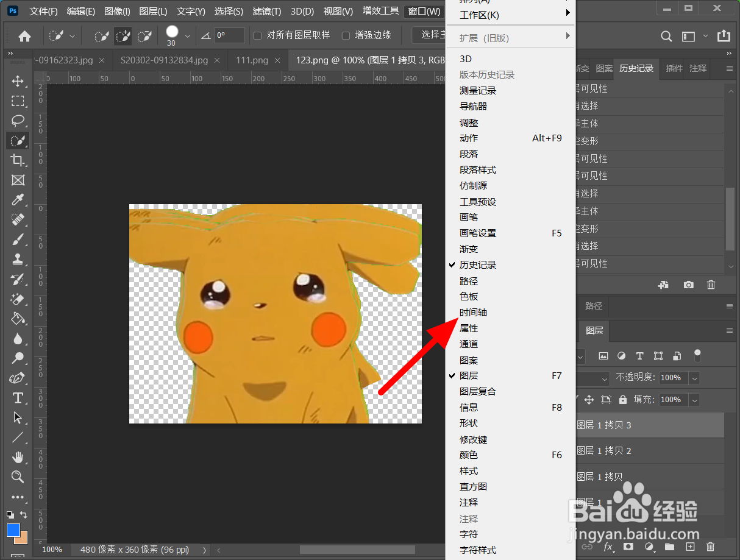This screenshot has width=740, height=560.
Task: Lock all for the layer
Action: coord(622,400)
